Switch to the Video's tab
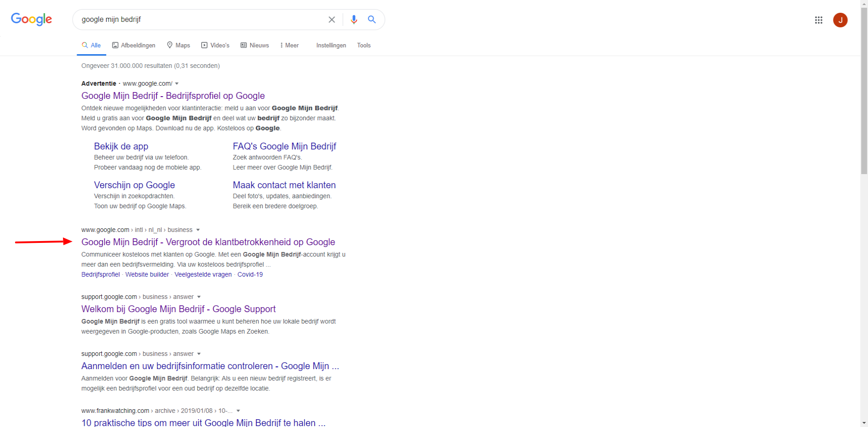This screenshot has height=427, width=868. (215, 45)
